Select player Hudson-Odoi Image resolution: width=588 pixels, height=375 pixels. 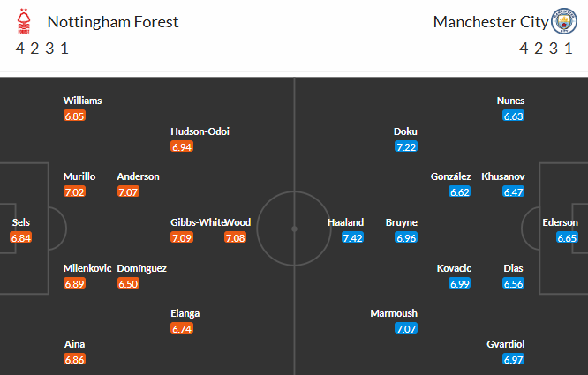200,131
